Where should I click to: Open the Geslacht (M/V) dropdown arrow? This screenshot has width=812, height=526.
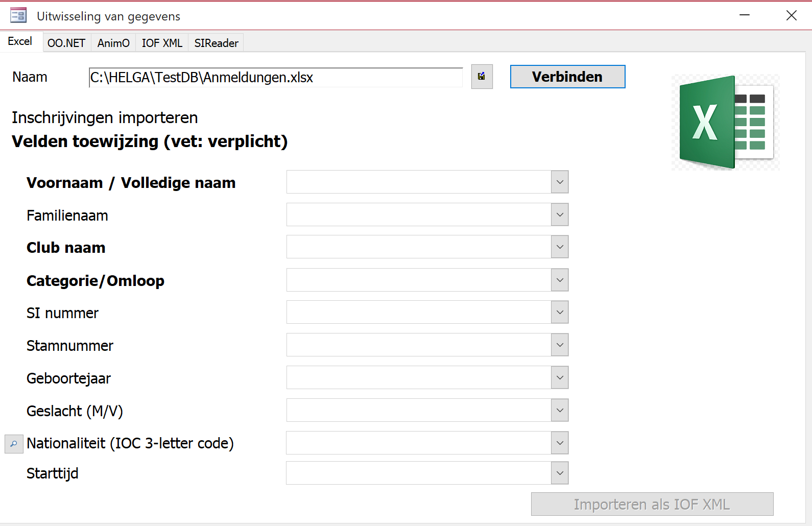point(560,410)
